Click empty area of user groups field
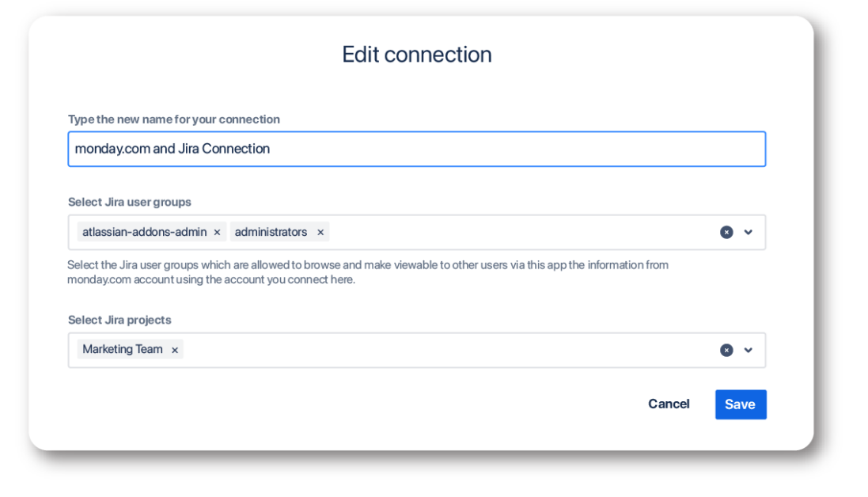868x497 pixels. pyautogui.click(x=514, y=233)
